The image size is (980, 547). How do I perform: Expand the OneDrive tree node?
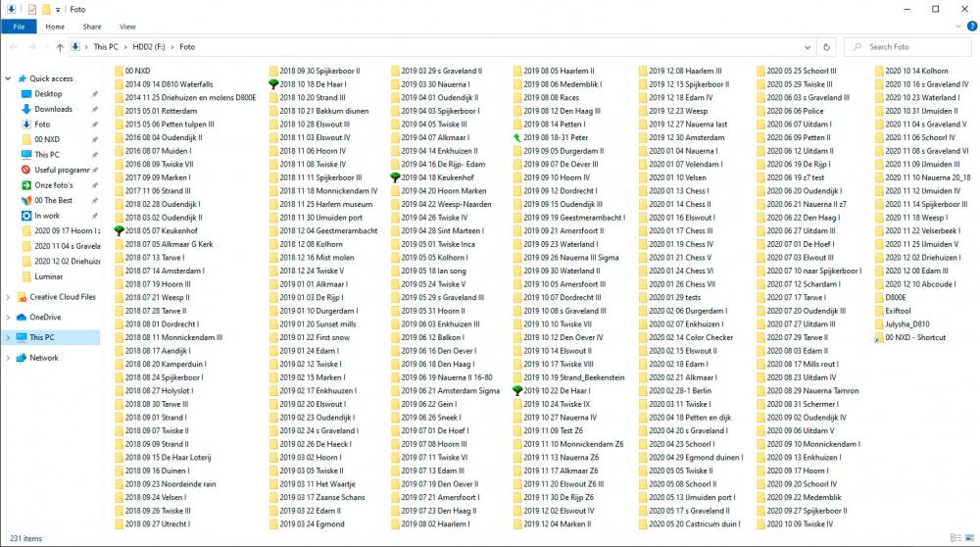click(8, 318)
